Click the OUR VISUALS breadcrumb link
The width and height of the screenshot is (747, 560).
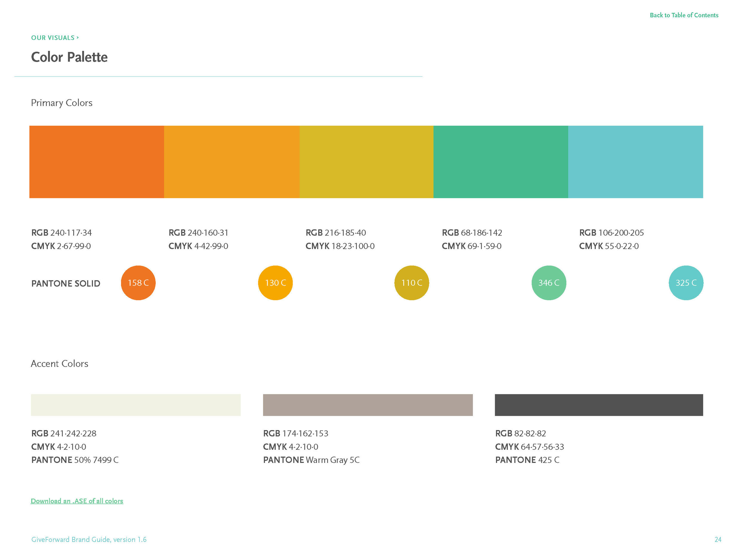[55, 38]
